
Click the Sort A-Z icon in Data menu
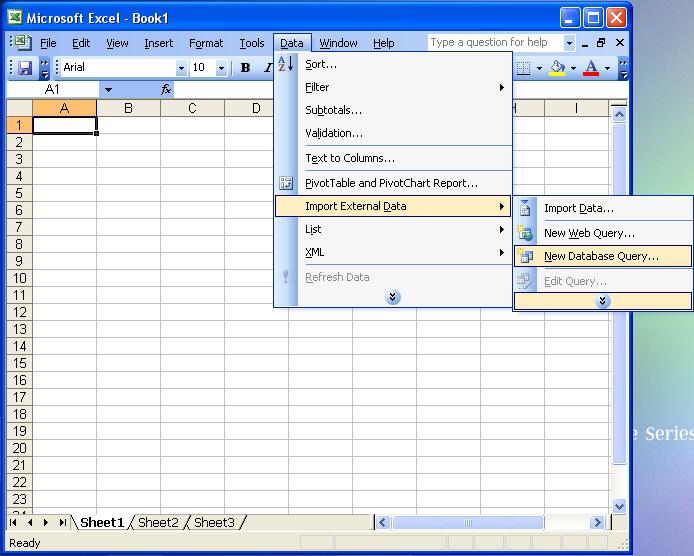(x=285, y=64)
